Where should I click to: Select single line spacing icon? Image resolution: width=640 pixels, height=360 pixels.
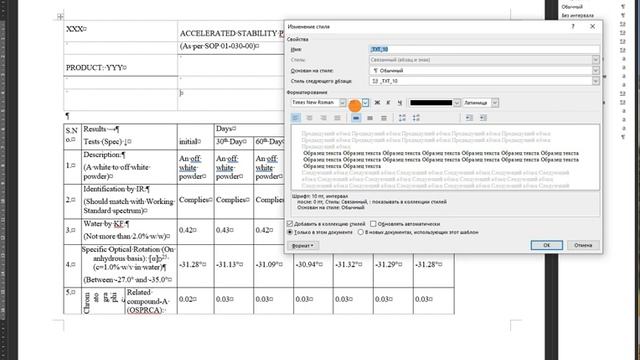(x=356, y=118)
